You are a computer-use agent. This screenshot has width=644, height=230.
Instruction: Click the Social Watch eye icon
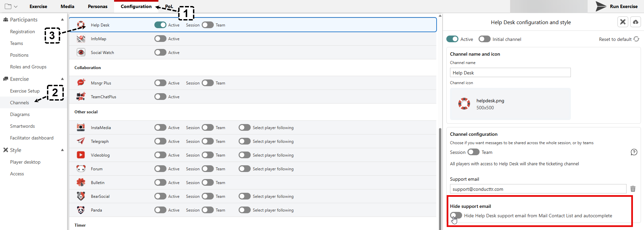pos(81,53)
